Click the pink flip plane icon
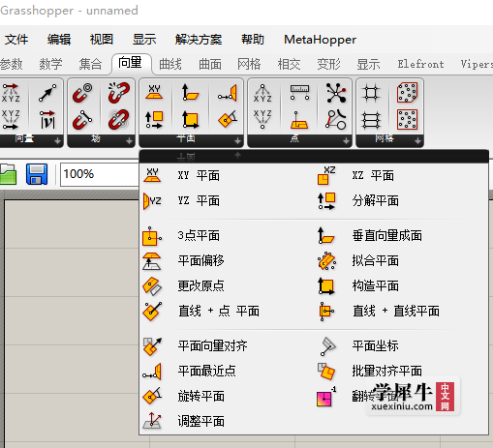Screen dimensions: 493x448 tap(325, 398)
